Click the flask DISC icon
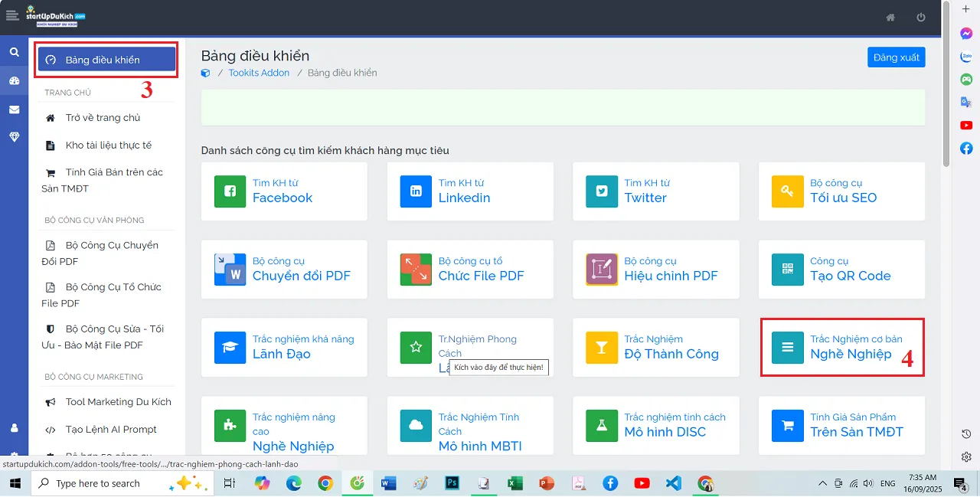980x497 pixels. click(602, 426)
